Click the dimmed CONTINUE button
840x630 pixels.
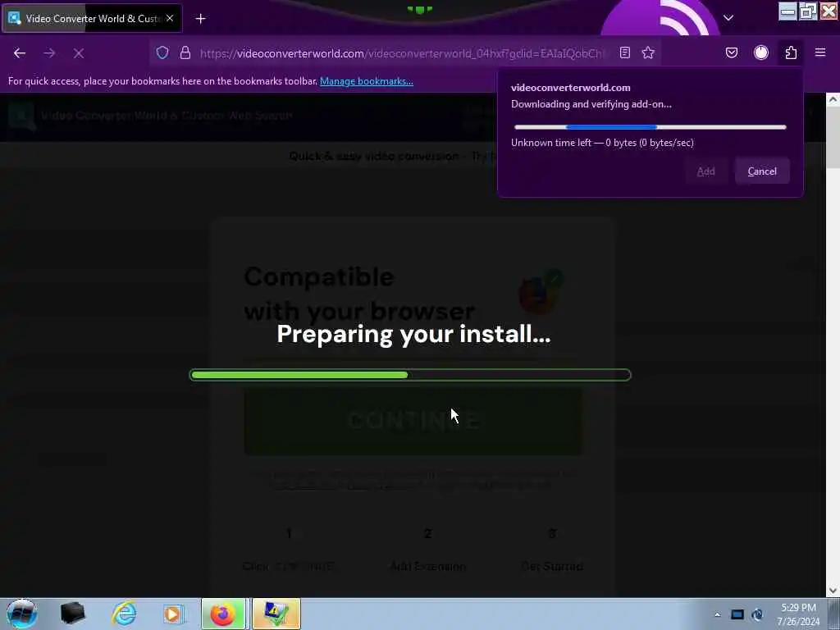[x=413, y=421]
